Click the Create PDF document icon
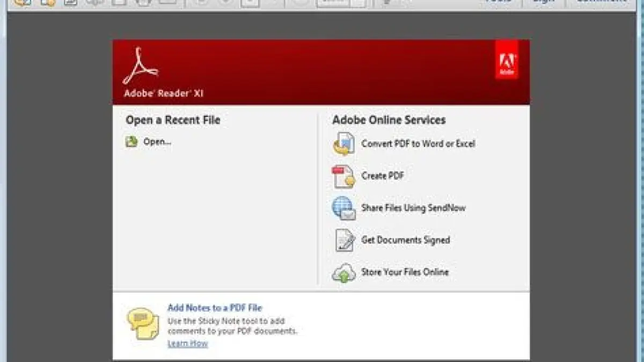Screen dimensions: 644x362 coord(343,177)
